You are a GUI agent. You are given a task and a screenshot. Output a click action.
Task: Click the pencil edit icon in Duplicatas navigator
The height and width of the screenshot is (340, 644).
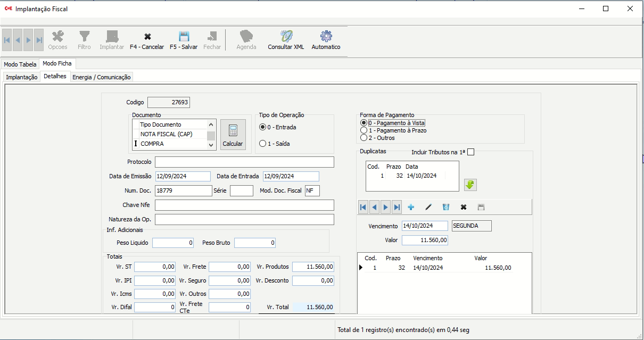coord(428,207)
